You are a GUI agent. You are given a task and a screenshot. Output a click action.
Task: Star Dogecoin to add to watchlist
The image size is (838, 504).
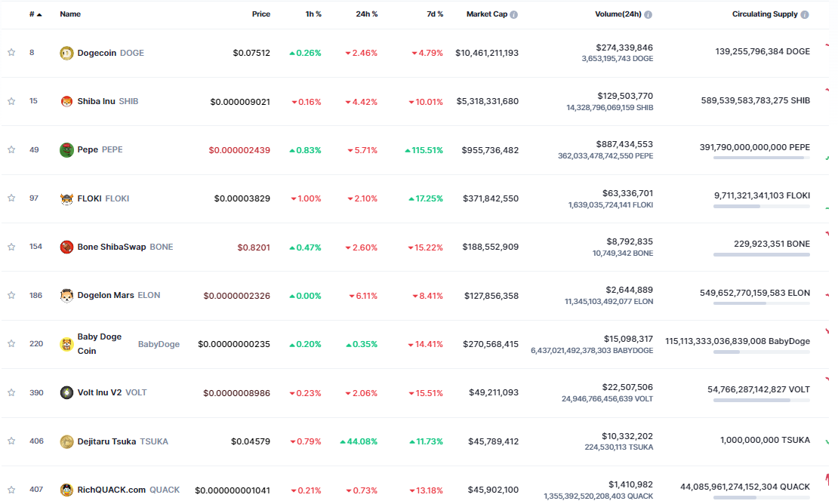(11, 53)
